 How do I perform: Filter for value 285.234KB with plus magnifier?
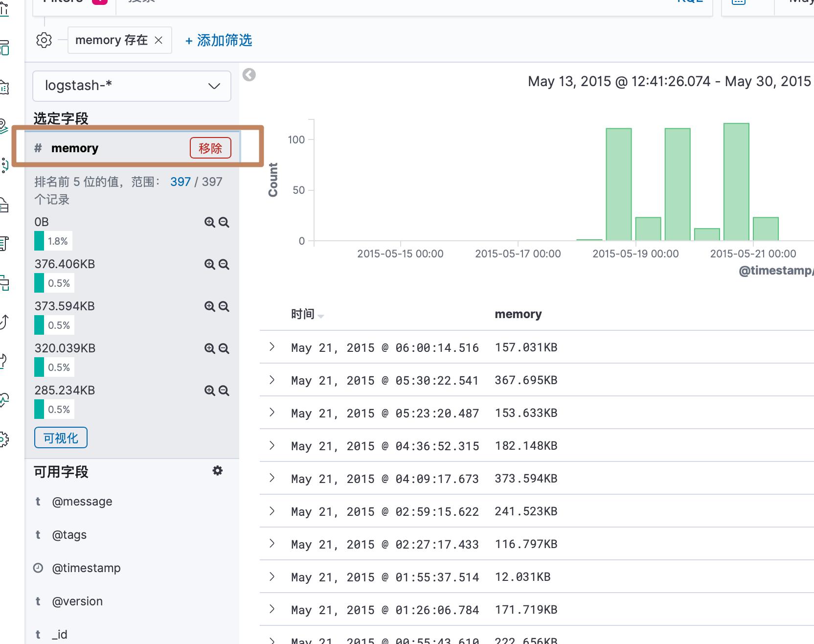click(x=210, y=391)
